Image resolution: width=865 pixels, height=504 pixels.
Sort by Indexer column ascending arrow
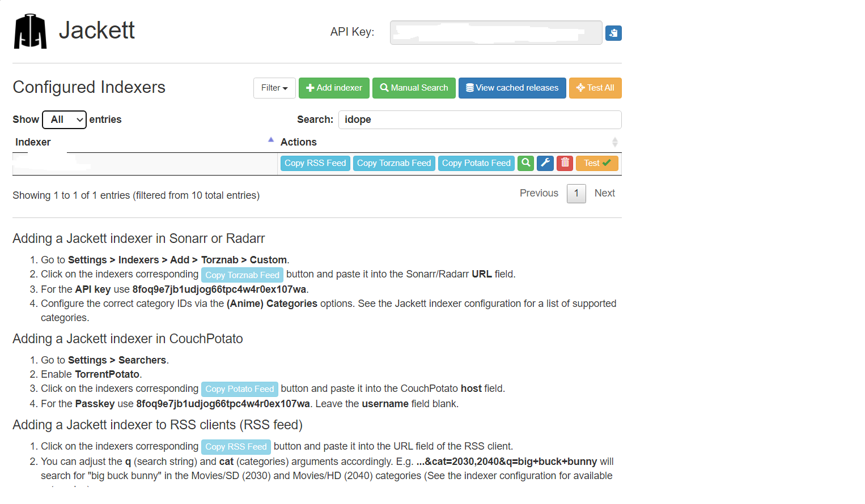271,140
